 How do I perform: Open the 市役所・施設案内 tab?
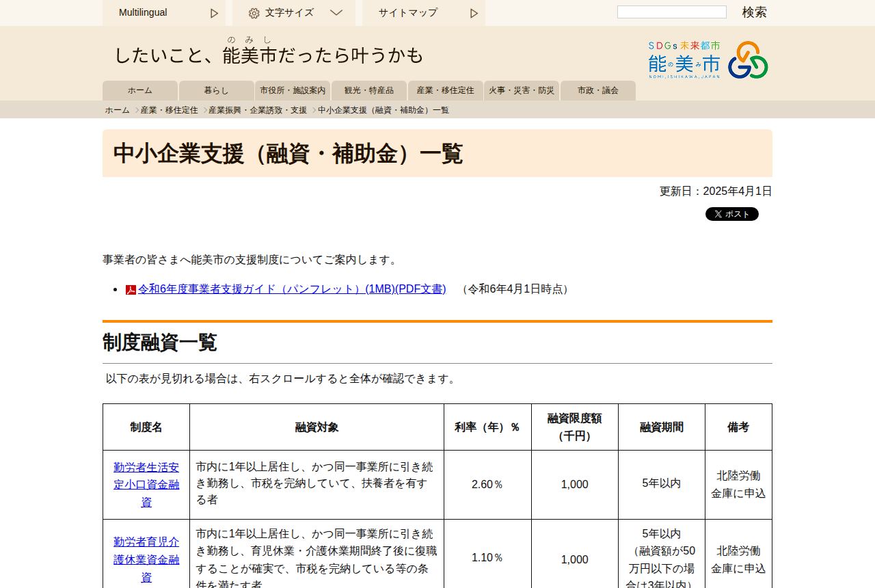click(x=293, y=90)
